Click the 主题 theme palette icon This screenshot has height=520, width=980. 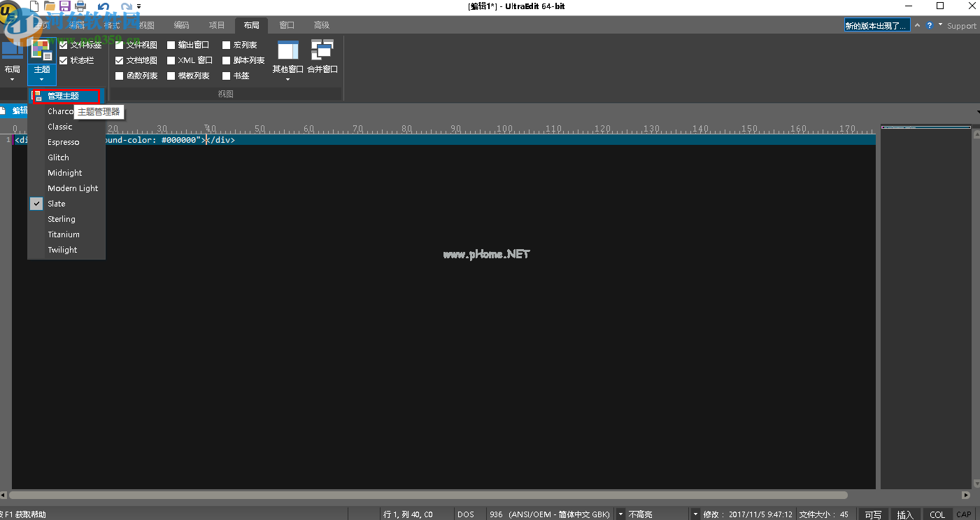[x=42, y=50]
